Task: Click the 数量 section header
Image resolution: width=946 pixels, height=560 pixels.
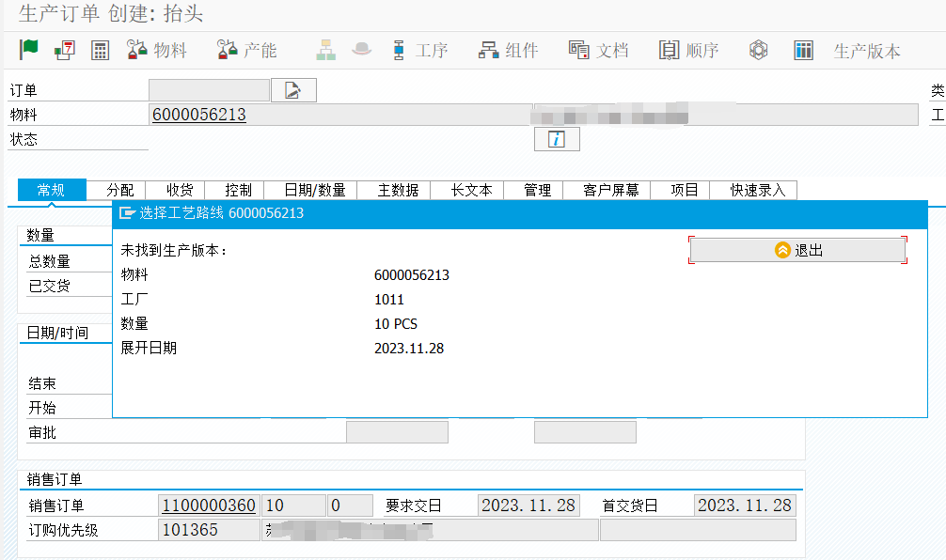Action: pyautogui.click(x=40, y=235)
